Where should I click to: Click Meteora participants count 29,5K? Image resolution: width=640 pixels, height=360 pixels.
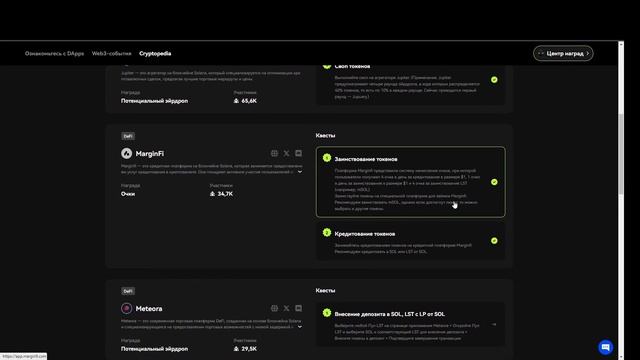point(245,349)
